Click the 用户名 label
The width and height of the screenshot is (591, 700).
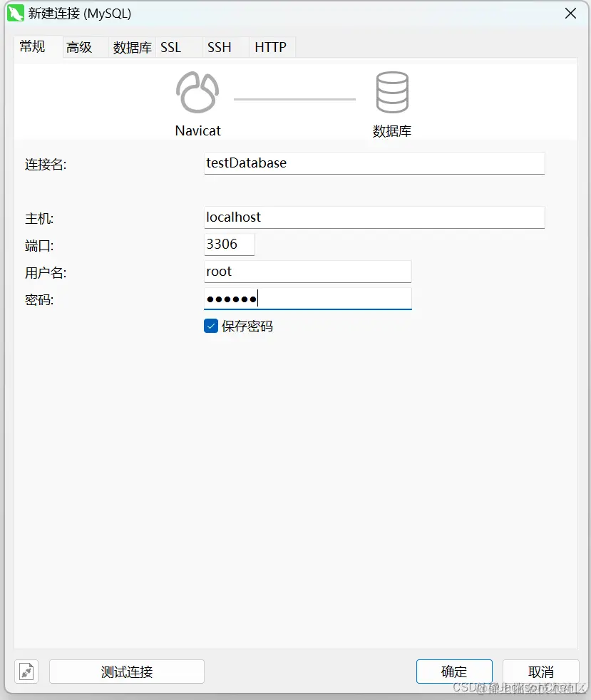tap(46, 273)
